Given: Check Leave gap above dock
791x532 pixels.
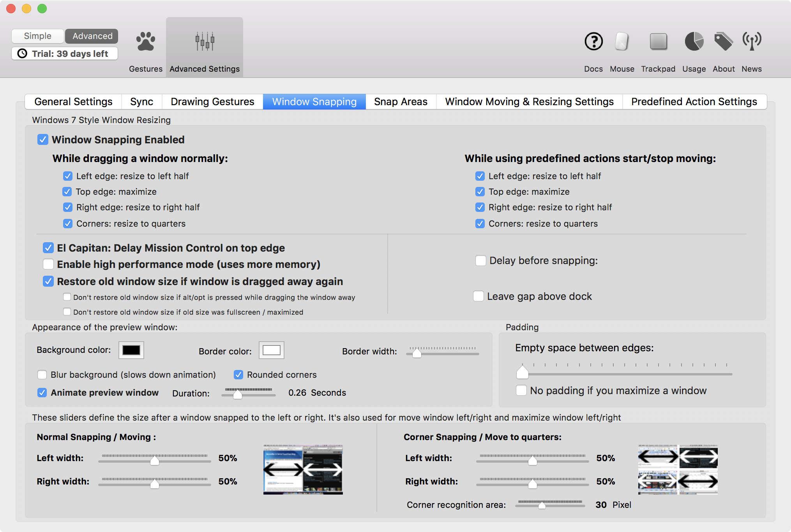Looking at the screenshot, I should tap(478, 296).
